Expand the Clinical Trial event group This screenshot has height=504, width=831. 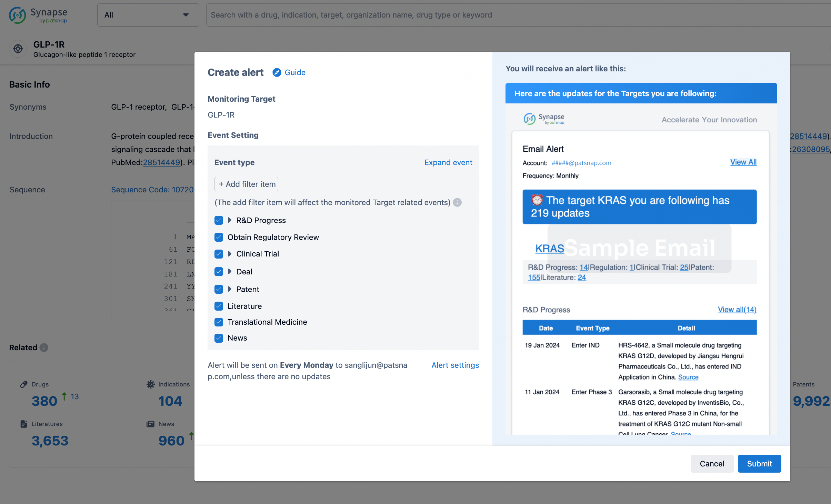click(x=230, y=254)
